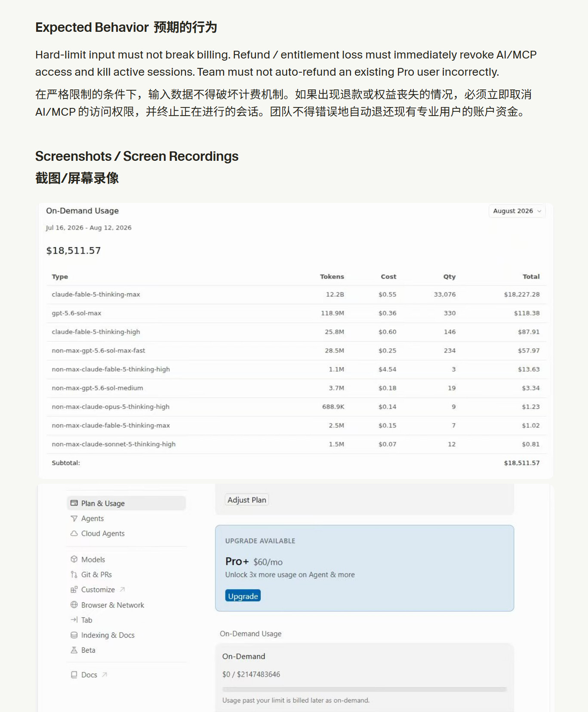Click the Tokens column header
Viewport: 588px width, 712px height.
[x=332, y=276]
